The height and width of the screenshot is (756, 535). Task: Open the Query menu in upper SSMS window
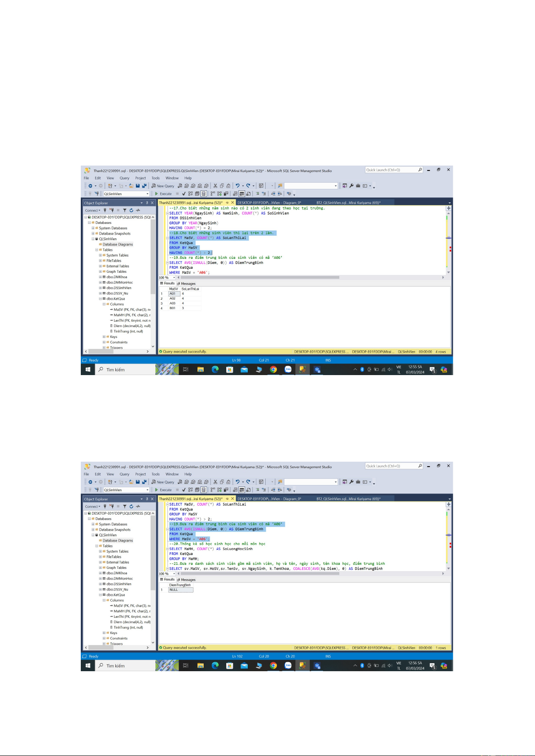tap(124, 178)
